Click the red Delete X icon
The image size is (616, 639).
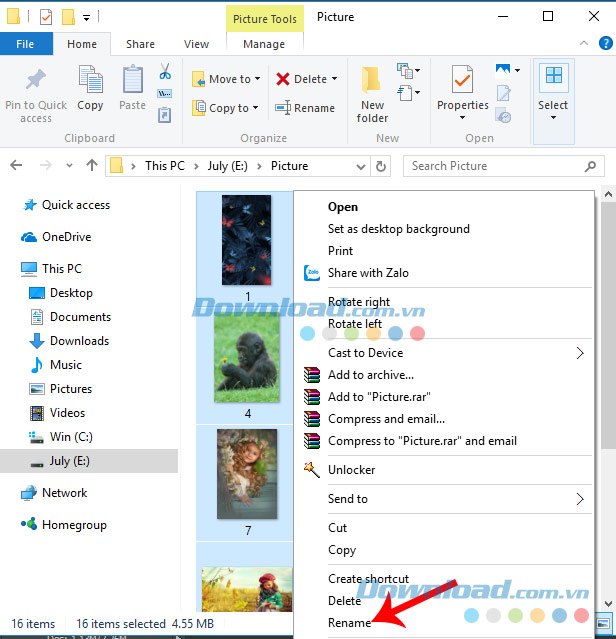pyautogui.click(x=283, y=79)
